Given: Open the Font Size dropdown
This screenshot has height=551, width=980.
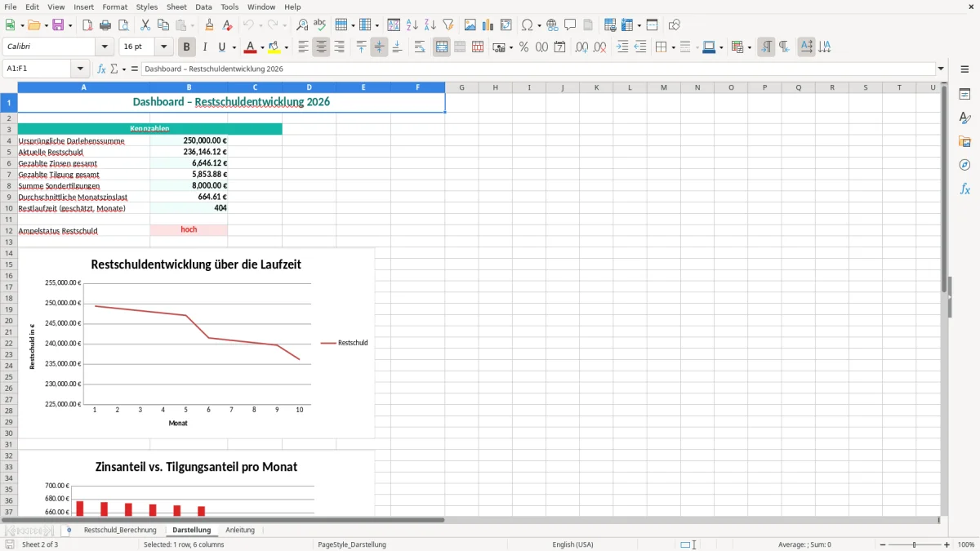Looking at the screenshot, I should (164, 47).
